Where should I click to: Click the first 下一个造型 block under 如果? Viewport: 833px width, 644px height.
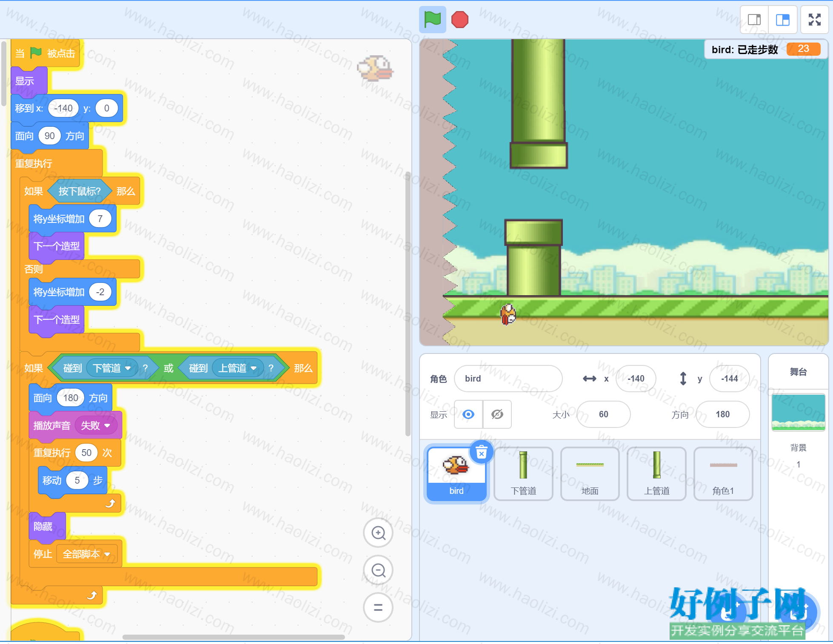tap(57, 246)
